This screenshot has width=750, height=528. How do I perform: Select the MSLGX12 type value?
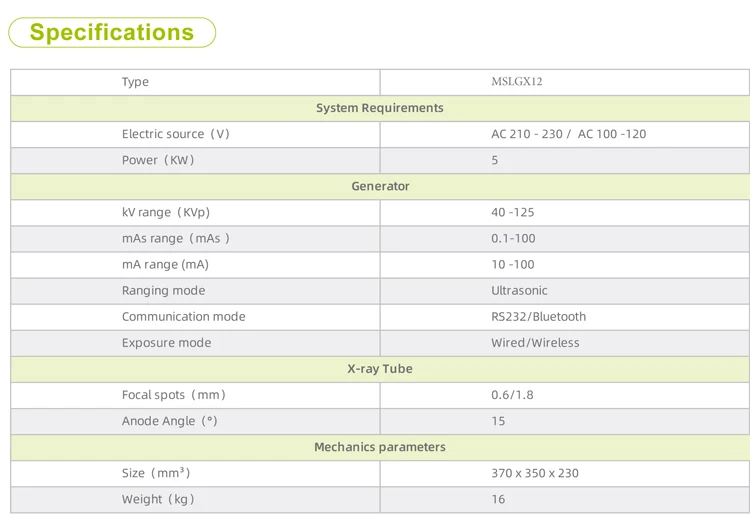point(516,82)
